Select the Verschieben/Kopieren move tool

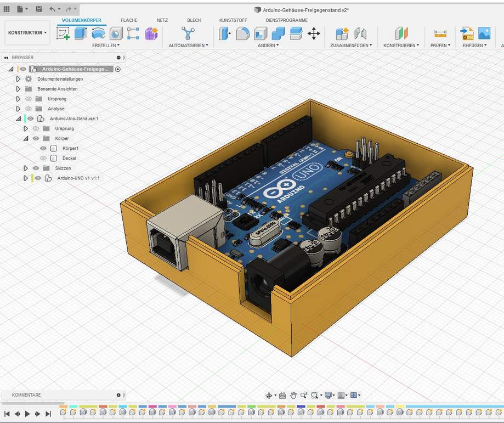[x=314, y=34]
